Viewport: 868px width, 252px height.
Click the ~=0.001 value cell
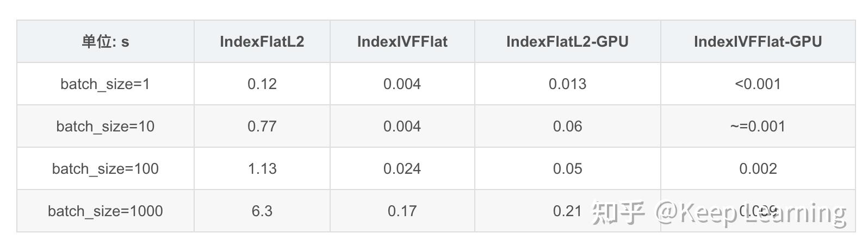[758, 127]
